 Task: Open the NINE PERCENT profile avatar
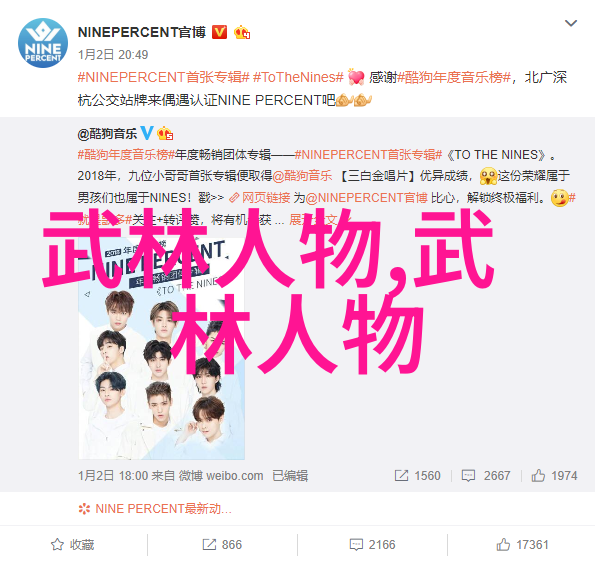click(x=43, y=43)
